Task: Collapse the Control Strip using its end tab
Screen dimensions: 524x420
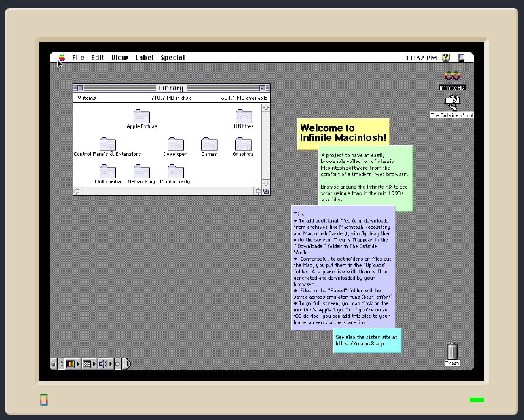Action: click(126, 364)
